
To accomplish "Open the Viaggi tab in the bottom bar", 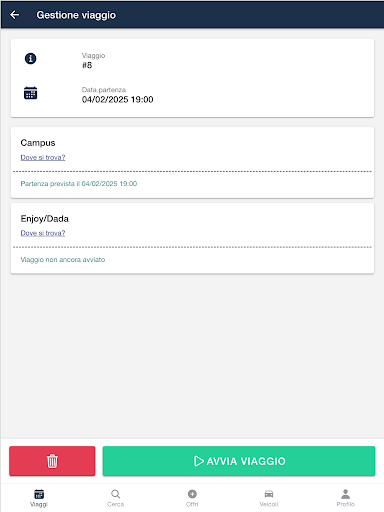I will tap(39, 498).
